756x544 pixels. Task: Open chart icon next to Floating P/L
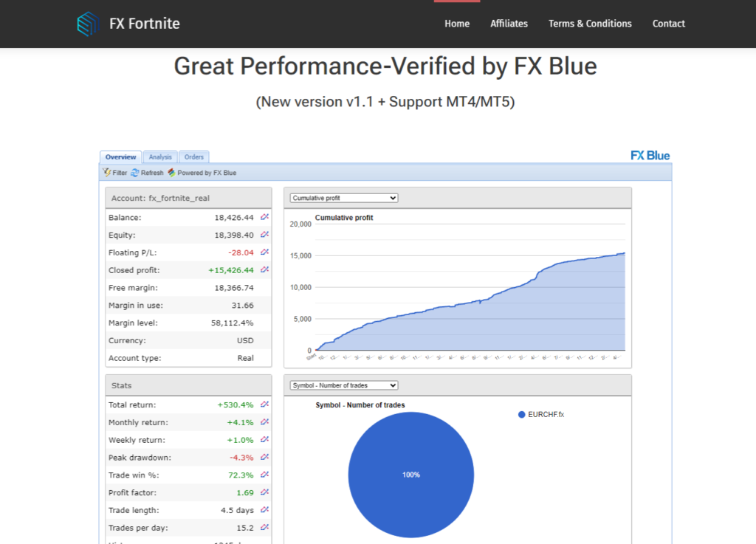[x=265, y=252]
